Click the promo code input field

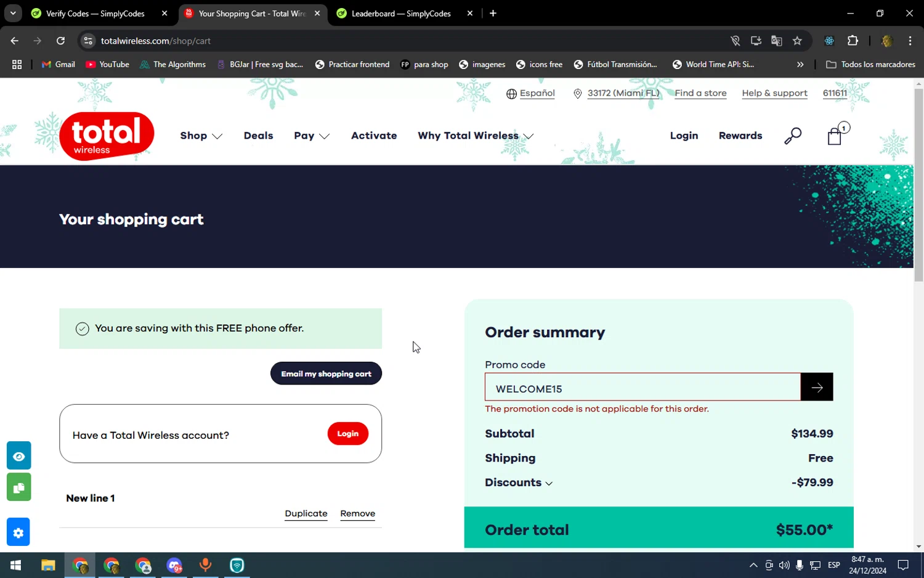pos(642,387)
